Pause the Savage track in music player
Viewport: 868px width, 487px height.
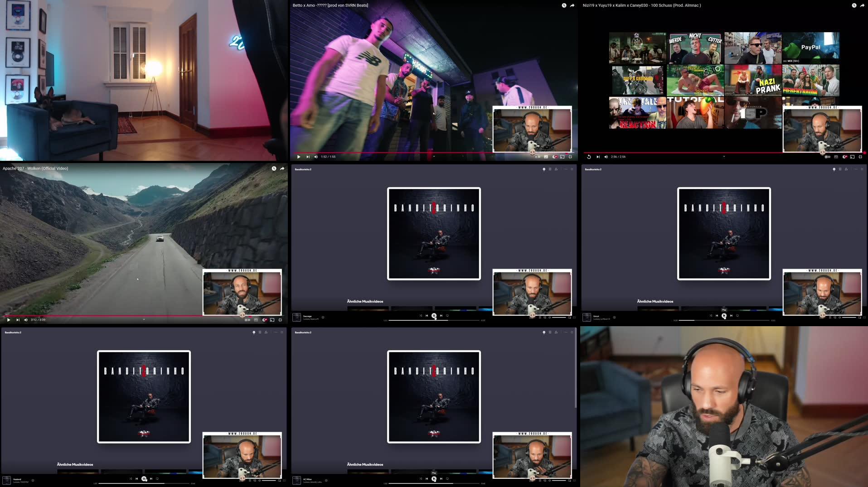(434, 316)
